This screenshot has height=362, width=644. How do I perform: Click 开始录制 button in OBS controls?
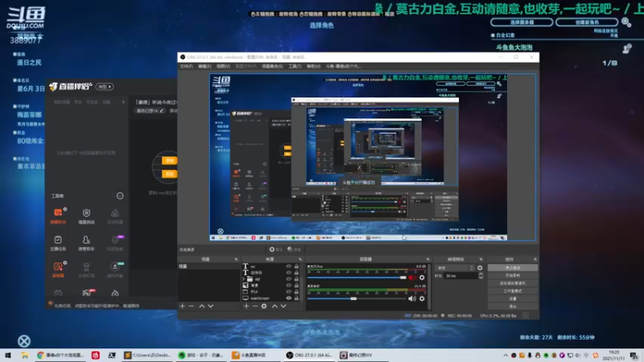click(x=513, y=275)
